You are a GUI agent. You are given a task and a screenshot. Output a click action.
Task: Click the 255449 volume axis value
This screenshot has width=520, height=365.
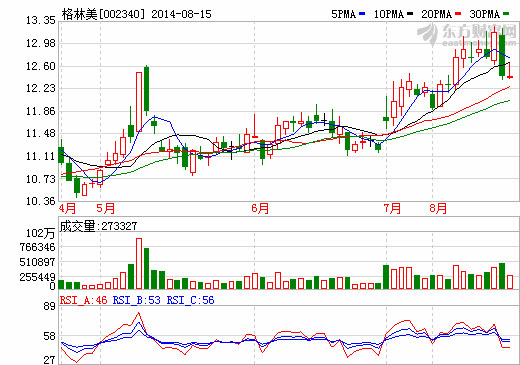pyautogui.click(x=37, y=277)
